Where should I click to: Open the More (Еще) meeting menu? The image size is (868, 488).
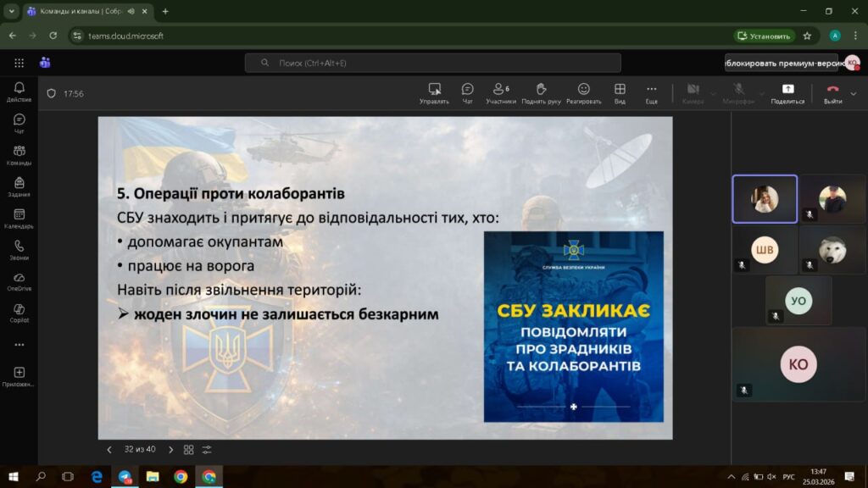tap(651, 92)
